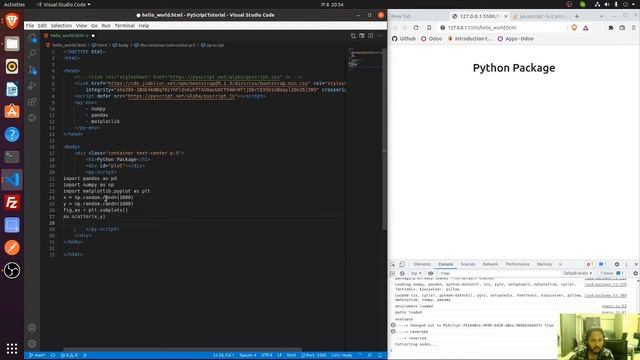Open the Run and Debug view

click(x=32, y=86)
